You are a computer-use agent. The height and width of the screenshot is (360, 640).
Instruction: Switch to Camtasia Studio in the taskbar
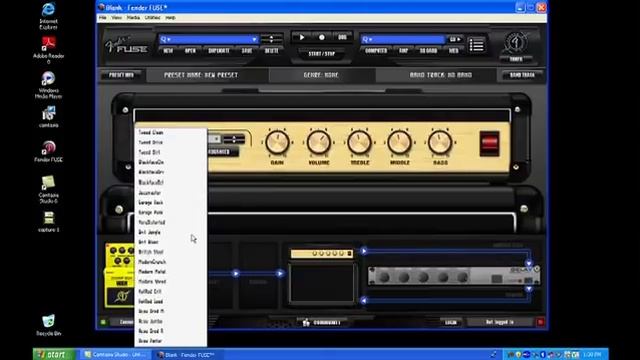(x=116, y=355)
